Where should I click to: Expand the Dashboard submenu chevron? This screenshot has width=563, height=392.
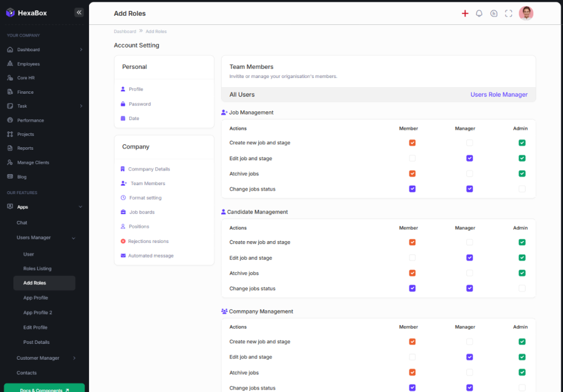point(81,49)
